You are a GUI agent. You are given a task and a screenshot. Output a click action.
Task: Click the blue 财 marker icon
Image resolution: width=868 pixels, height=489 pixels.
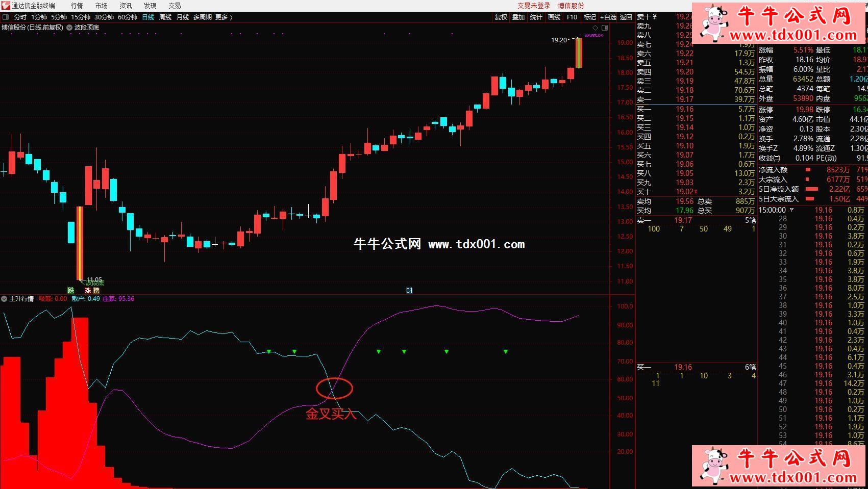pos(409,290)
